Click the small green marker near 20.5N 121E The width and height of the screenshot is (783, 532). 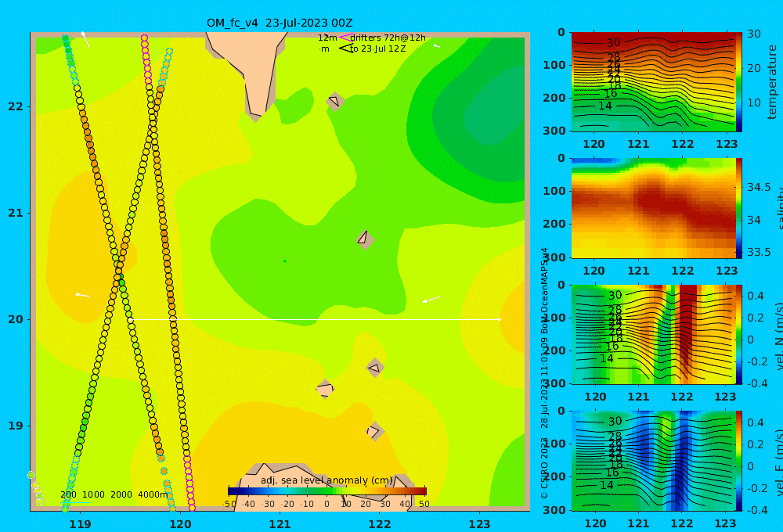tap(285, 261)
